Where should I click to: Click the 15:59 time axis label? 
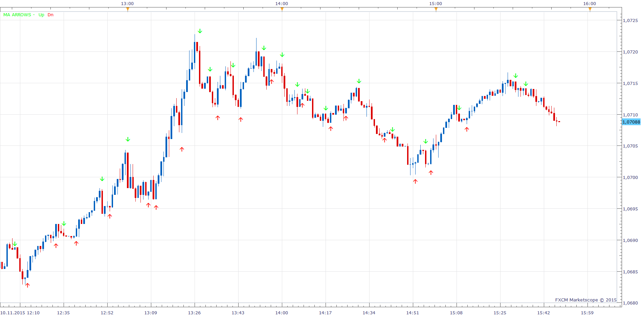pyautogui.click(x=587, y=313)
